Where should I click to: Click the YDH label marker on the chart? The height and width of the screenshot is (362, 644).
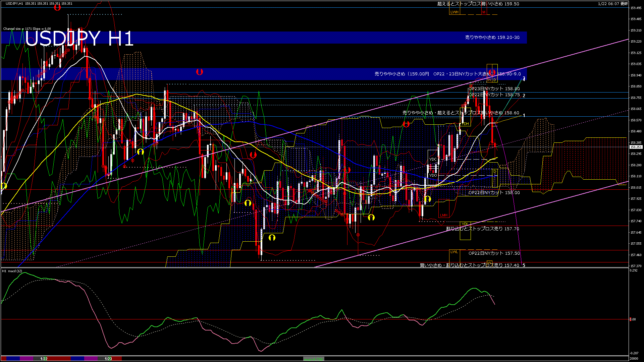[466, 124]
